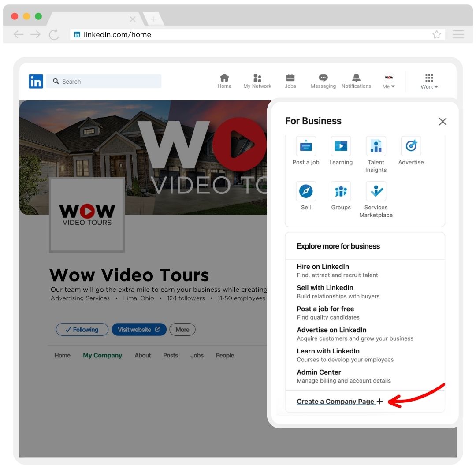Expand the Work apps grid dropdown
This screenshot has height=476, width=476.
[x=429, y=81]
